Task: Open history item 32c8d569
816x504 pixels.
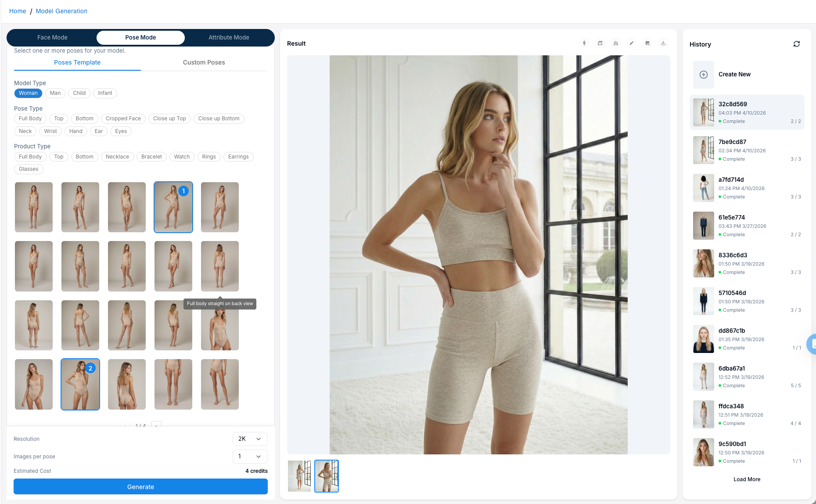Action: pyautogui.click(x=747, y=112)
